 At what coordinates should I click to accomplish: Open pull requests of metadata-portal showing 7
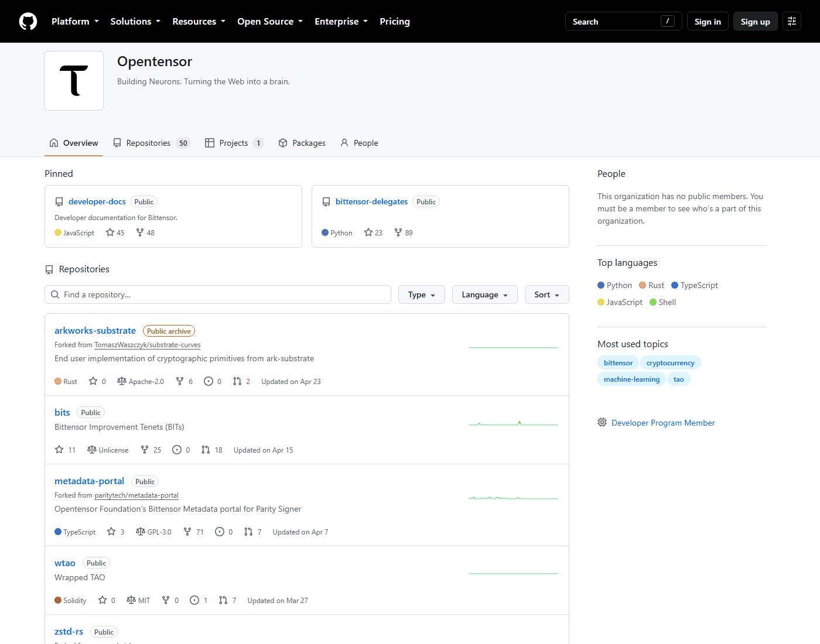pyautogui.click(x=252, y=532)
